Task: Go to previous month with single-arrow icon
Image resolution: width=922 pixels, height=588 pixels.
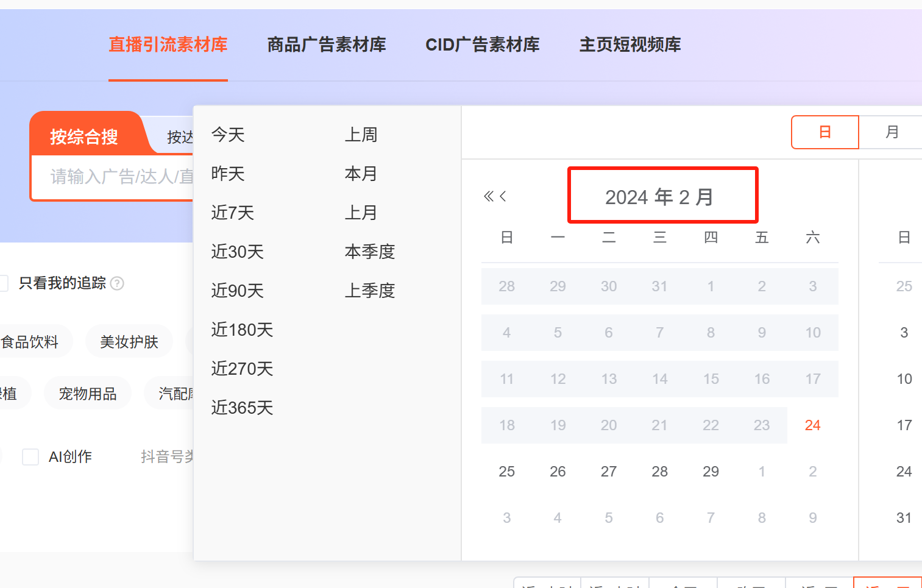Action: (x=503, y=196)
